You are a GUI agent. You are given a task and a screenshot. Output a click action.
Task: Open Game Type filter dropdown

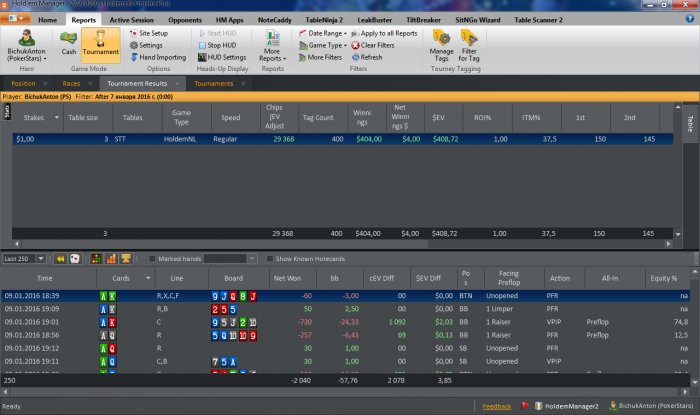pyautogui.click(x=323, y=45)
